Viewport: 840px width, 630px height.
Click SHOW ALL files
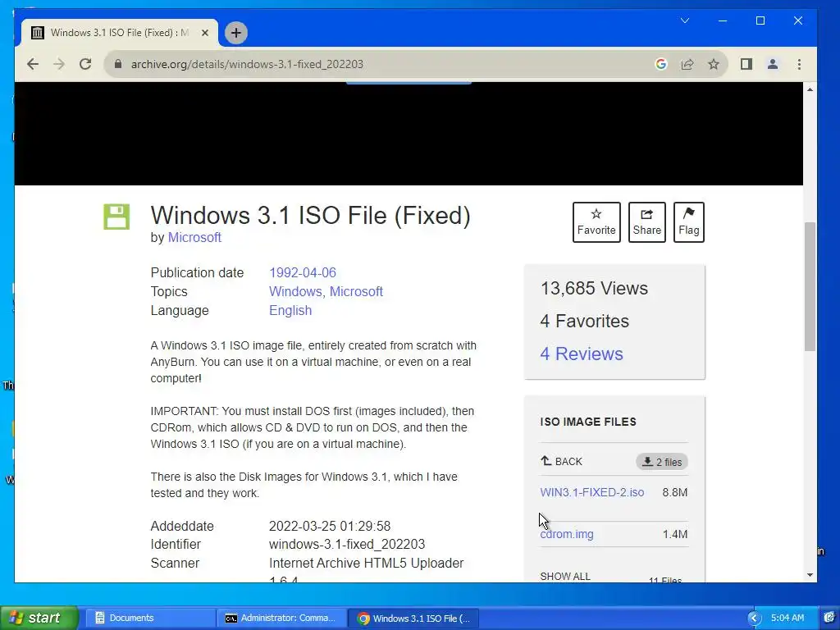pyautogui.click(x=565, y=577)
